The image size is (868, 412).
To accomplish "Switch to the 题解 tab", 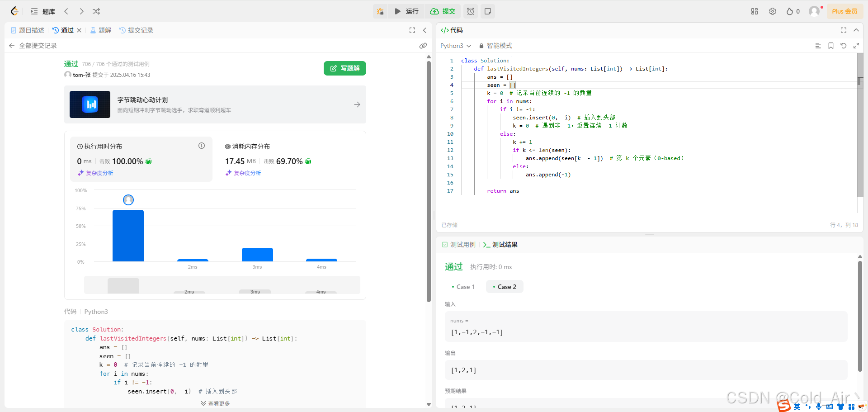I will coord(100,30).
